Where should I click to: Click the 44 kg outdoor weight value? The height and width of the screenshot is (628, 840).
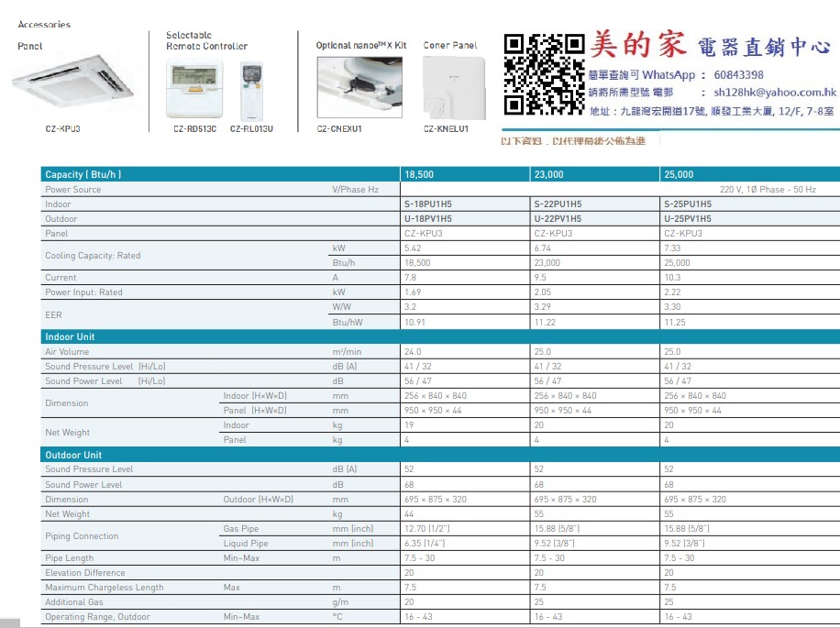pyautogui.click(x=409, y=514)
